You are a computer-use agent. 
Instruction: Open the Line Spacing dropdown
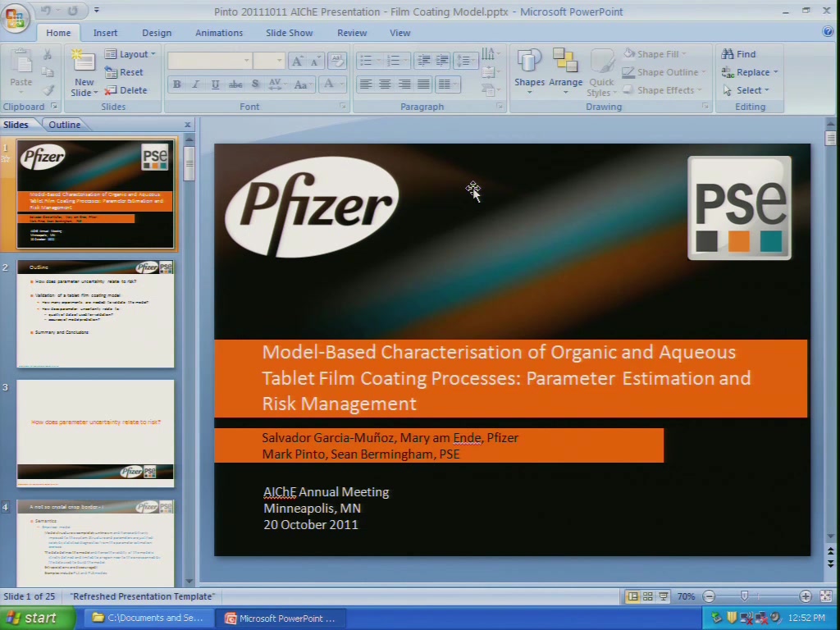464,61
